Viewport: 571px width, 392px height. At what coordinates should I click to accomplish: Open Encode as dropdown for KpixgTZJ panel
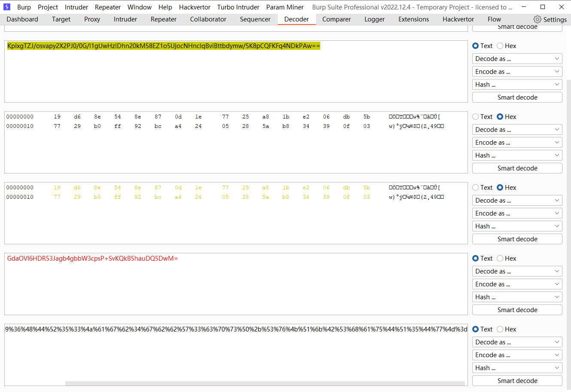click(517, 72)
